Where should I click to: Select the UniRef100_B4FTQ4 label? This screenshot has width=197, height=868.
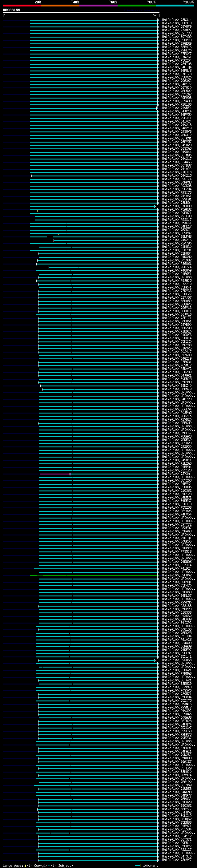coord(177,67)
